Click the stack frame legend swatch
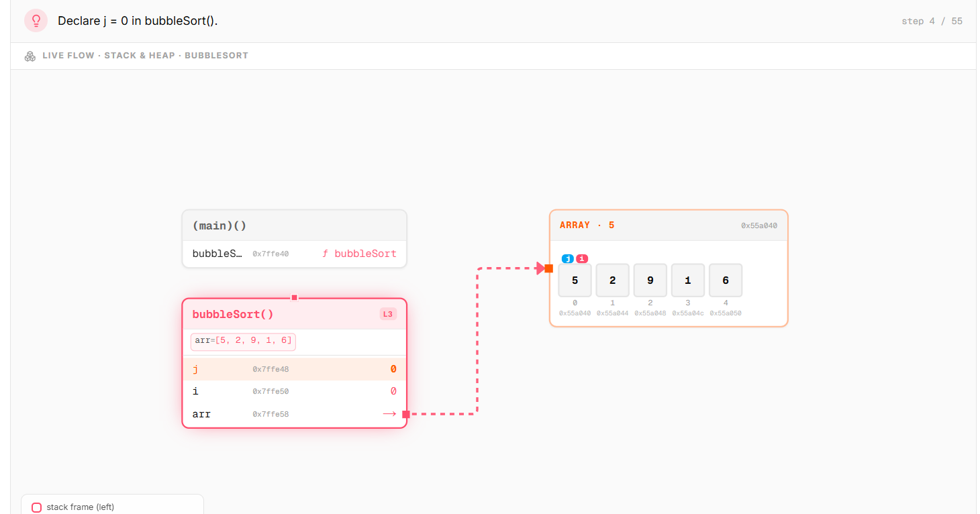Image resolution: width=980 pixels, height=514 pixels. click(37, 507)
